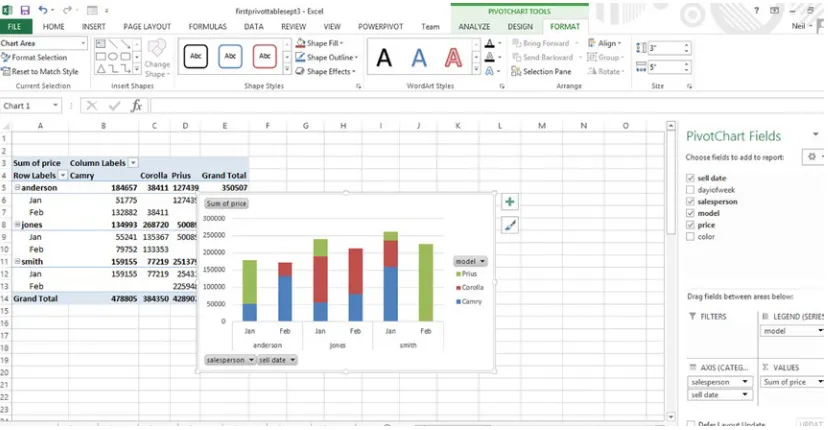Click the Sum of price chart field button
This screenshot has height=430, width=828.
(x=226, y=203)
